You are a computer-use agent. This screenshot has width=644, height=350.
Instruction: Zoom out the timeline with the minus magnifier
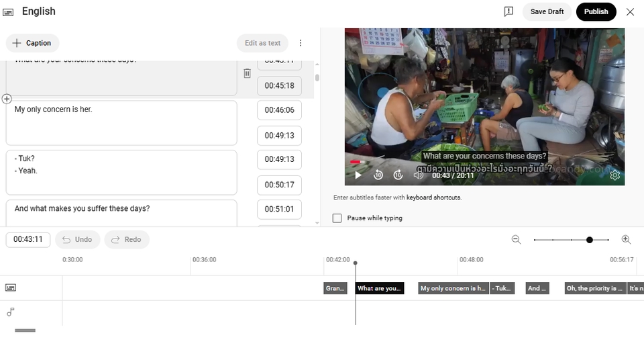coord(517,240)
